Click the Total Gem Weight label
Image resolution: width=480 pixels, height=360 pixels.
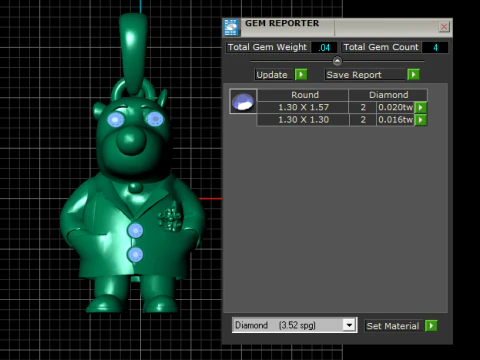(268, 47)
